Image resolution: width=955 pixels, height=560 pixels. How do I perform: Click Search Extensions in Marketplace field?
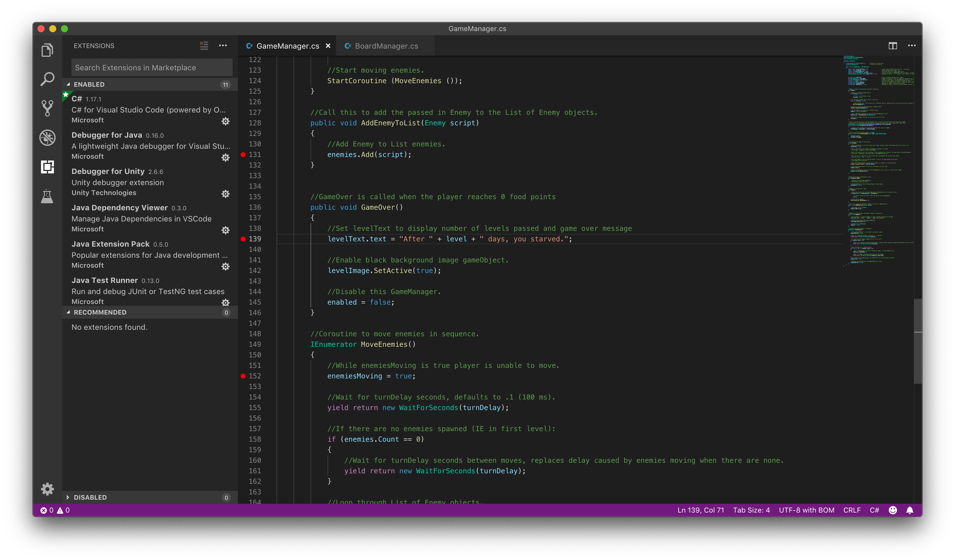[151, 67]
